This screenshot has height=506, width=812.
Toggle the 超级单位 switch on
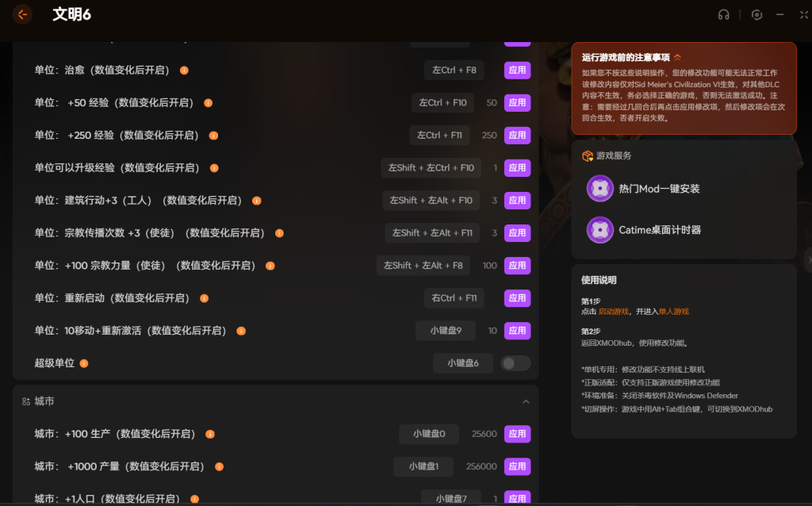click(515, 363)
